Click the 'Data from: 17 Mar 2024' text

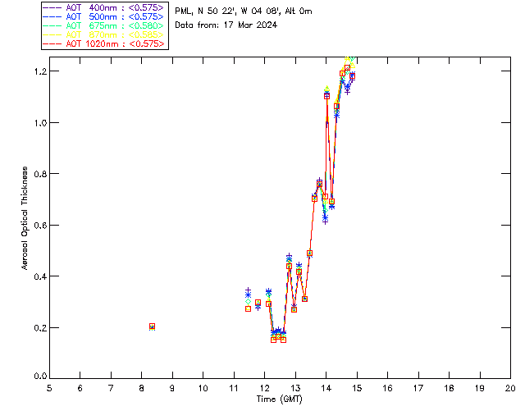[x=226, y=25]
